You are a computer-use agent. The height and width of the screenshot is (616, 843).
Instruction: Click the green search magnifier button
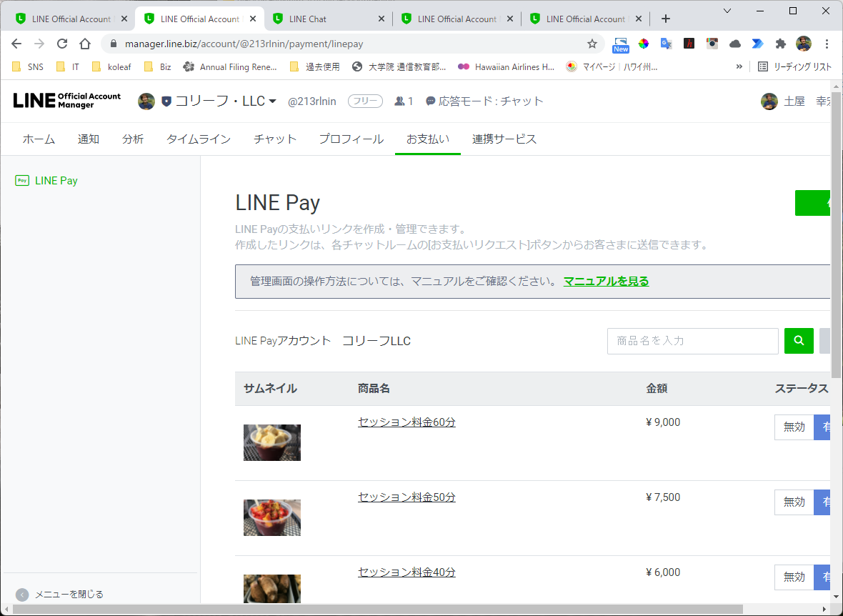click(799, 341)
